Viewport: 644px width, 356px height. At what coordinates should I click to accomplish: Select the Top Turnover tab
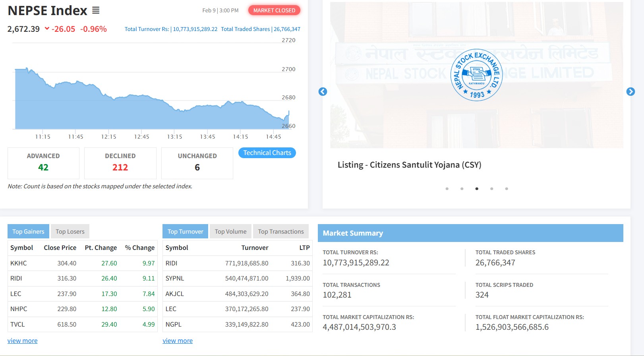tap(185, 232)
